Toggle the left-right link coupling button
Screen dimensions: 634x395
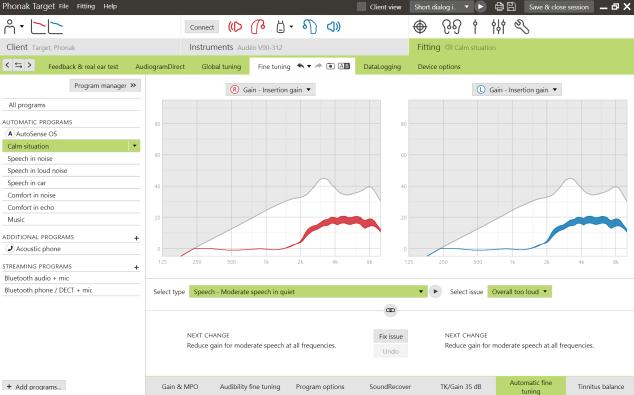(390, 310)
